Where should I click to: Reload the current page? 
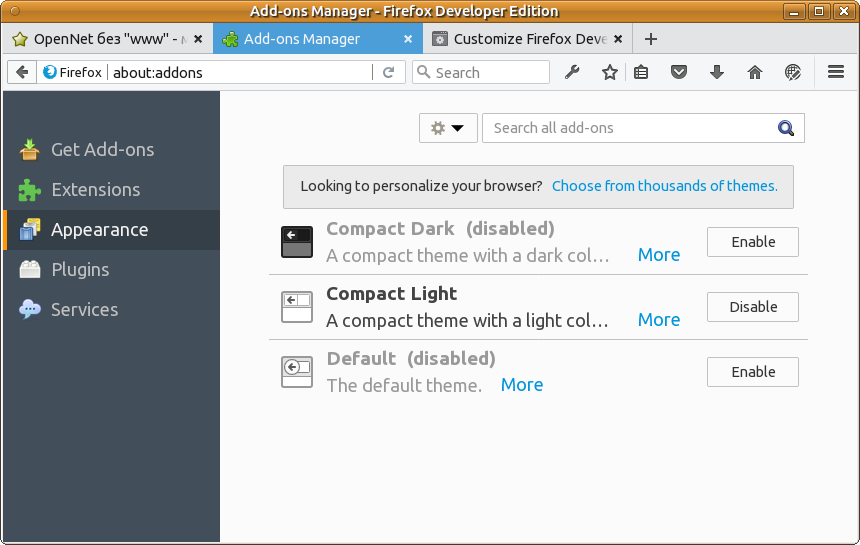[x=389, y=72]
